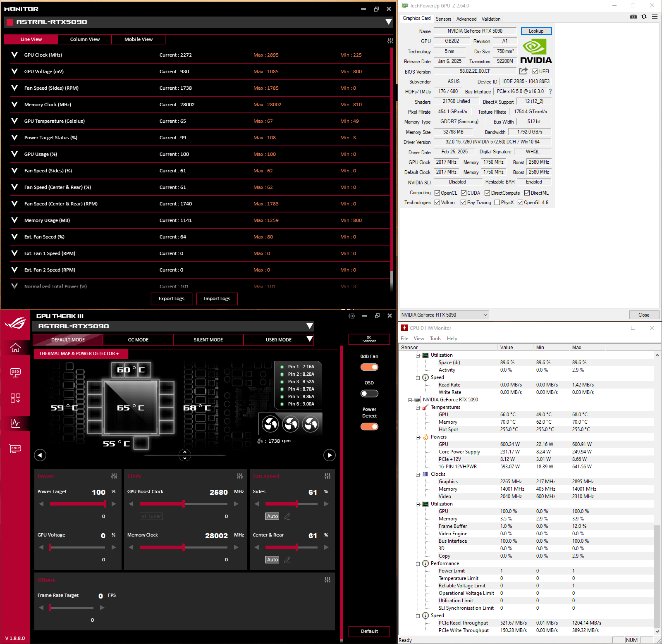Open GPU Tweak settings gear
The width and height of the screenshot is (662, 644).
[x=351, y=316]
